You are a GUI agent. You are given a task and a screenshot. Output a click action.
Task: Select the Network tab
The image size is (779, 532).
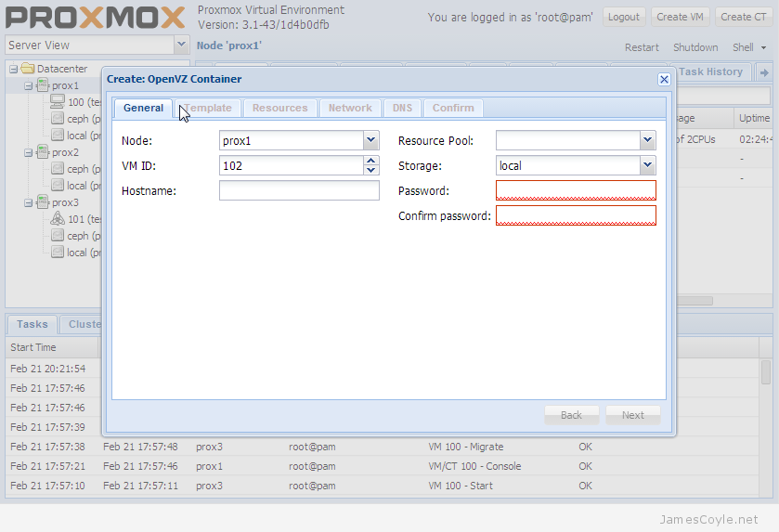[x=350, y=108]
